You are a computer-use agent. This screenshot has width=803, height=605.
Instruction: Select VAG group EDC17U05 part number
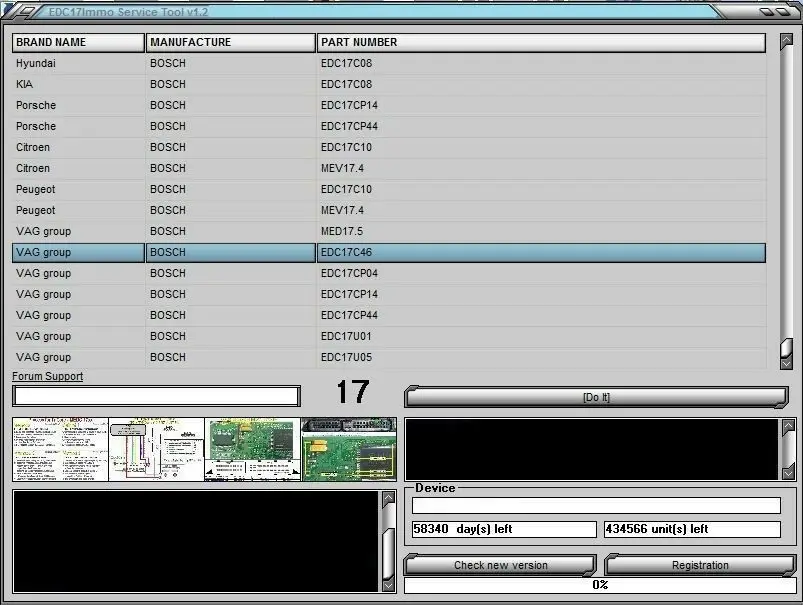coord(346,358)
